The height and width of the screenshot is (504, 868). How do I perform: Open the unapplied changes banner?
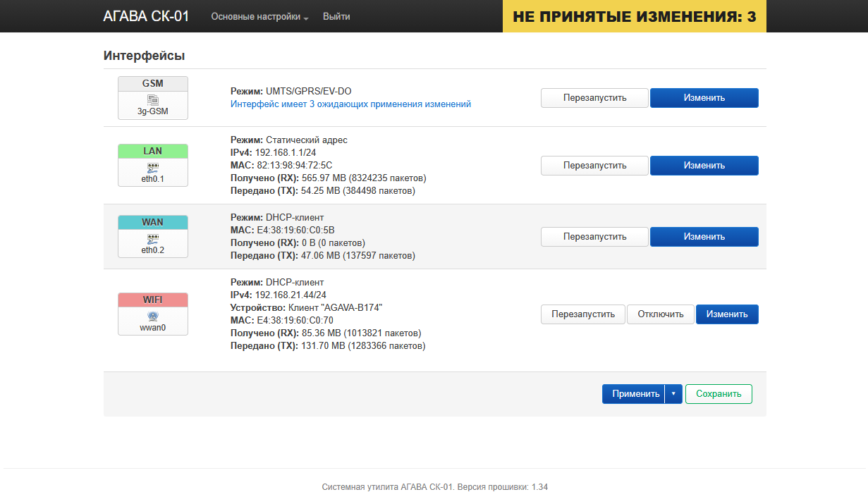[634, 16]
